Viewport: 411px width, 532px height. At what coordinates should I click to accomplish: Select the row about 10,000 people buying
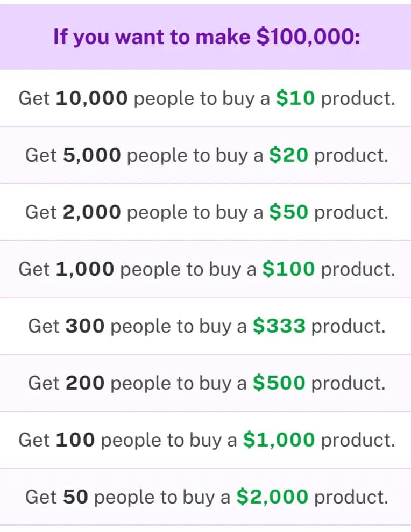pyautogui.click(x=207, y=98)
